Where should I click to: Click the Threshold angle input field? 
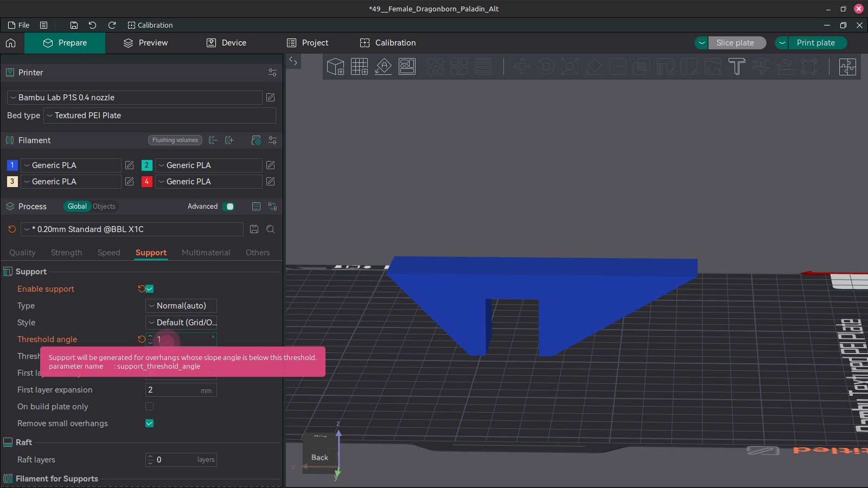click(184, 339)
